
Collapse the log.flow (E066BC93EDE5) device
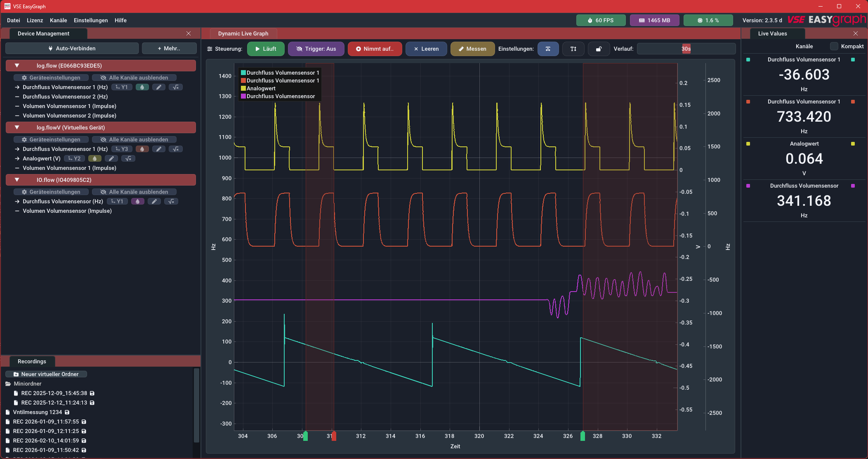pos(17,66)
